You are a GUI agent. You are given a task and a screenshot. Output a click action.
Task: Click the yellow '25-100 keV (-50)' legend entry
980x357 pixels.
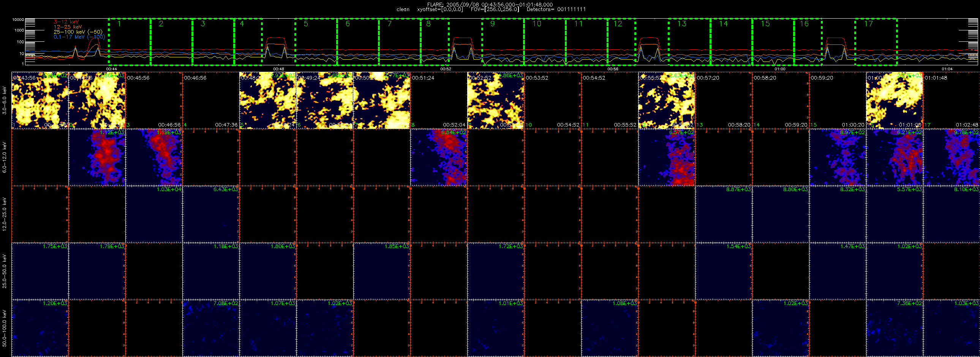coord(78,32)
